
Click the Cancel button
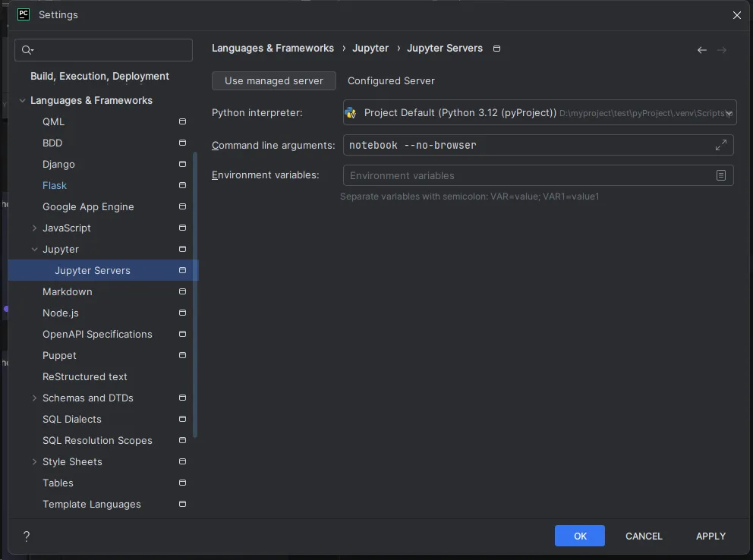click(x=644, y=536)
